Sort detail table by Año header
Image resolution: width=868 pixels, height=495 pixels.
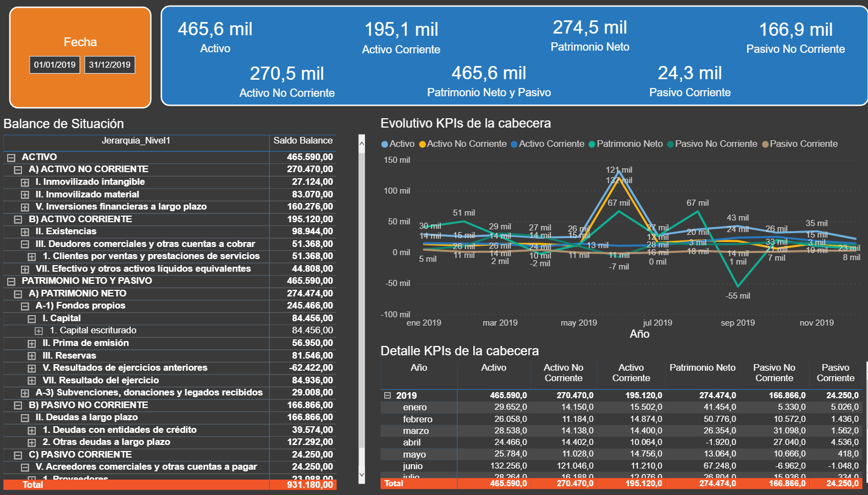click(x=419, y=368)
